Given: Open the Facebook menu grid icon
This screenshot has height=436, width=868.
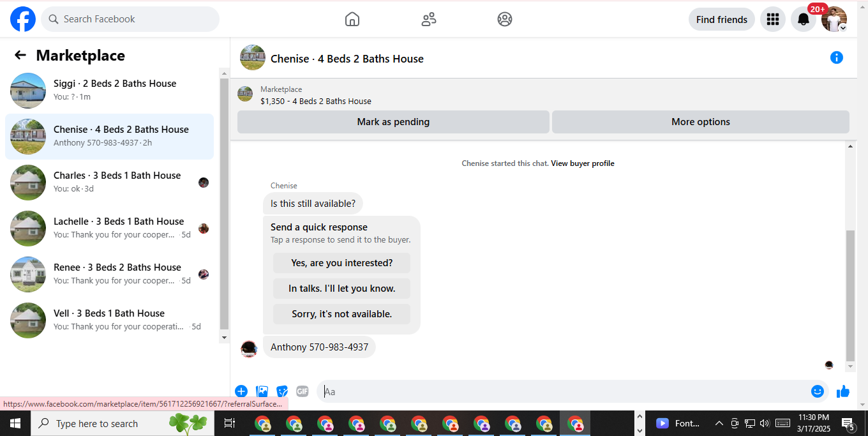Looking at the screenshot, I should point(773,19).
